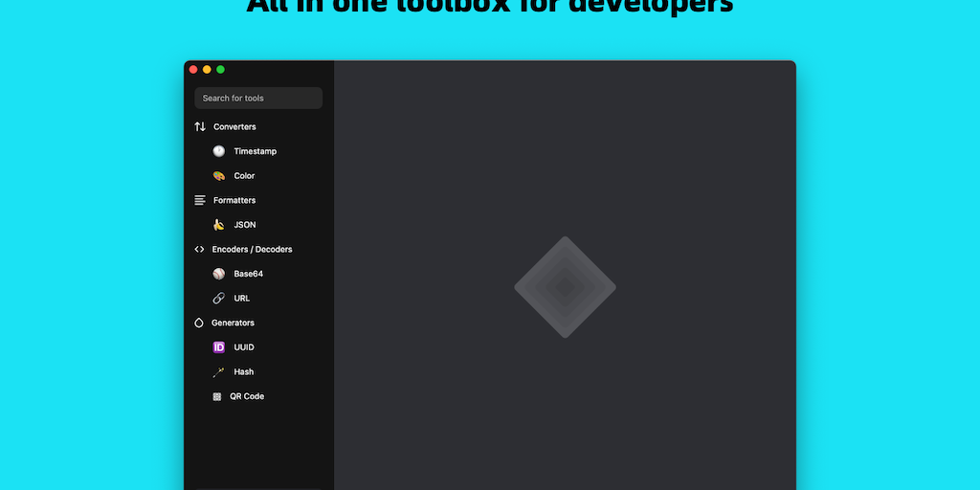The height and width of the screenshot is (490, 980).
Task: Click the Base64 baseball icon
Action: tap(219, 274)
